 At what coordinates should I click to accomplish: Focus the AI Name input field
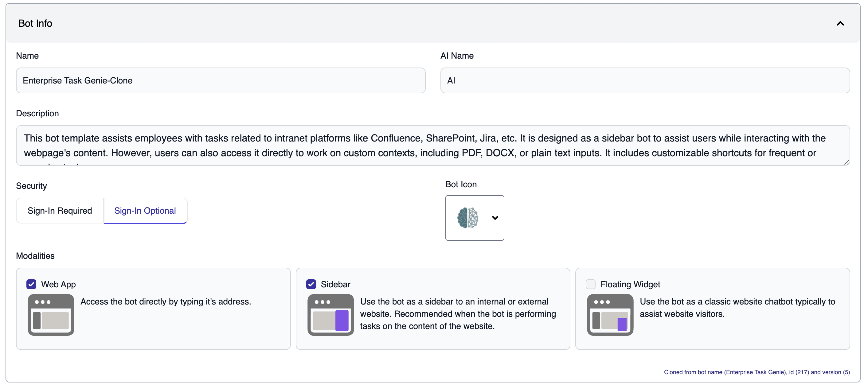(645, 80)
